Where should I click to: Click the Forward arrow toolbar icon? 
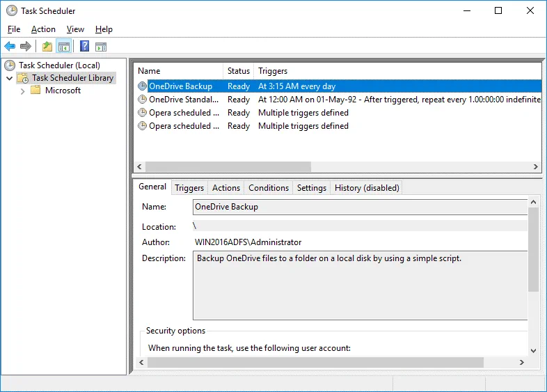(26, 47)
